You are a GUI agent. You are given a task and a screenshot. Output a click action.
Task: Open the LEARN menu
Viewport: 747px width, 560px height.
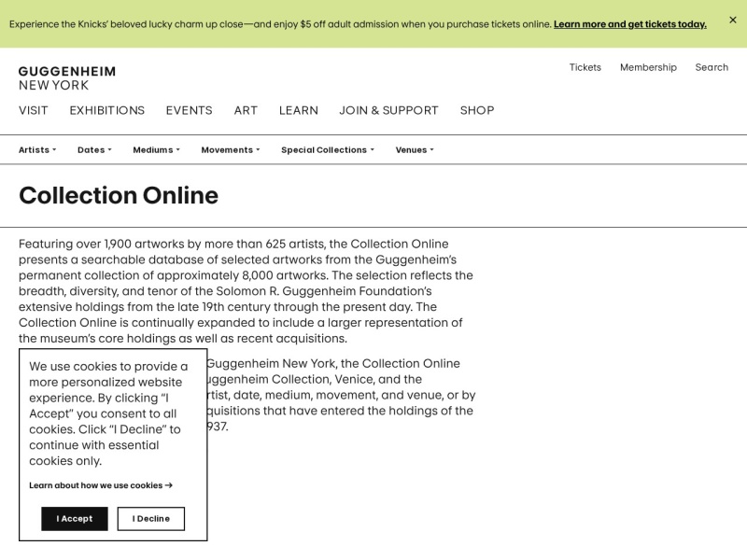coord(299,110)
